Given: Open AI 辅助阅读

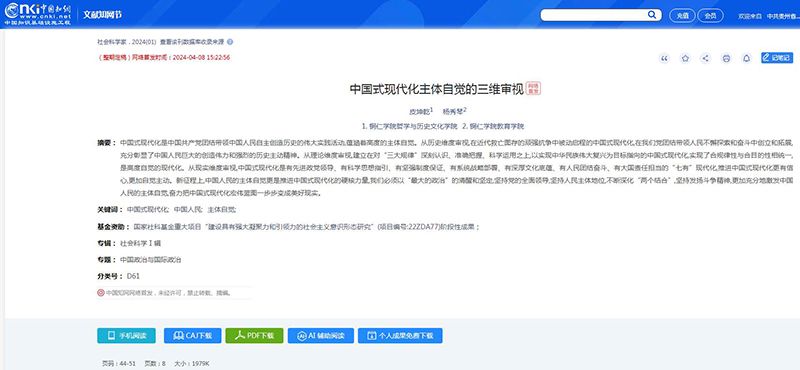Looking at the screenshot, I should click(x=320, y=336).
